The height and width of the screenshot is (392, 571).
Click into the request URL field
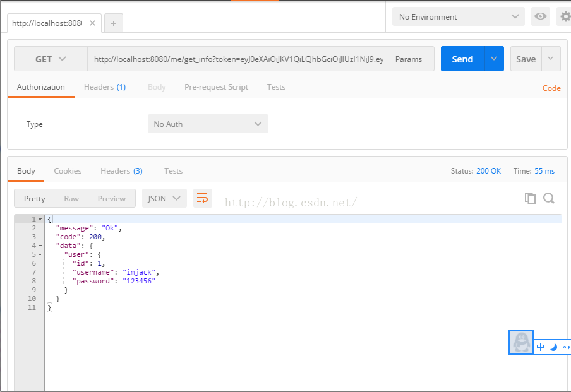235,59
